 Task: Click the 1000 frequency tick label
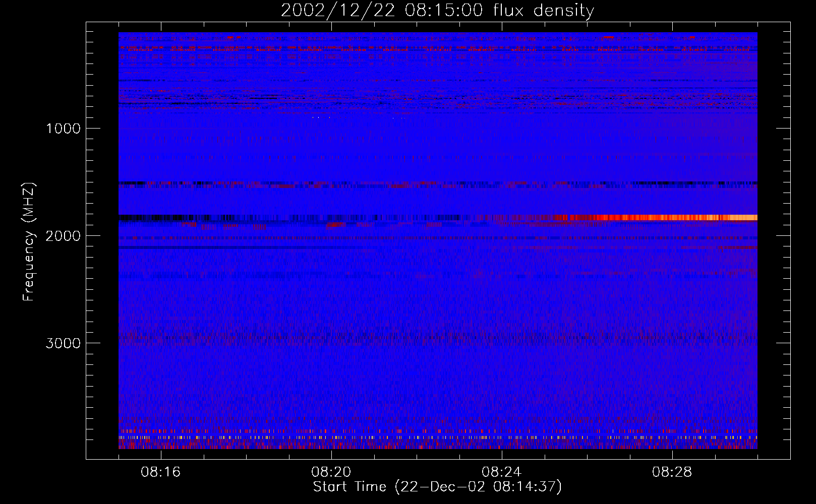(x=63, y=129)
